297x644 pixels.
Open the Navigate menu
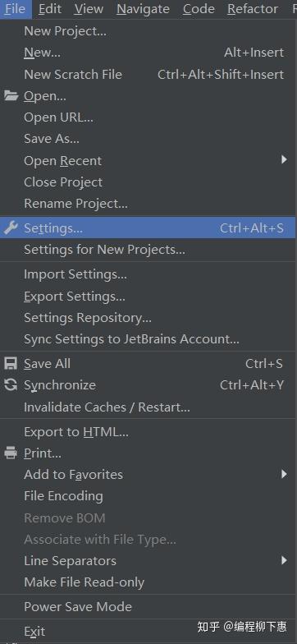[x=143, y=8]
